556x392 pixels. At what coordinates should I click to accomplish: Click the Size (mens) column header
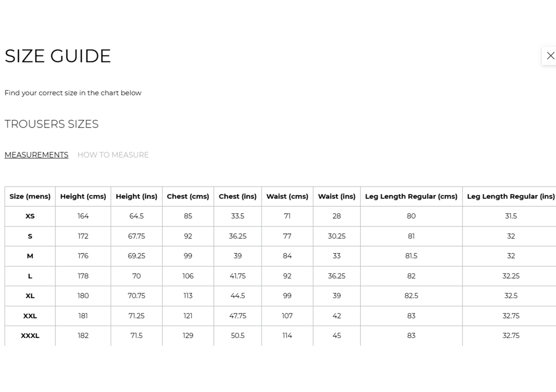pyautogui.click(x=30, y=196)
